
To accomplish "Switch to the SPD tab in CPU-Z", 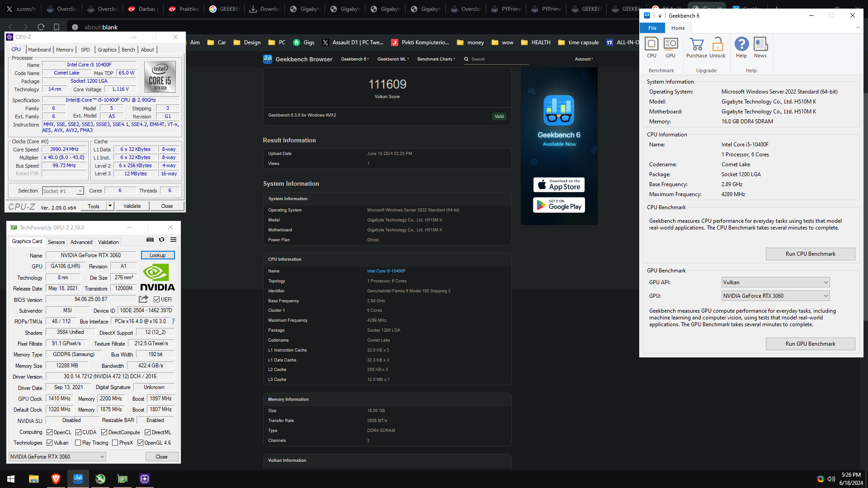I will (x=85, y=50).
